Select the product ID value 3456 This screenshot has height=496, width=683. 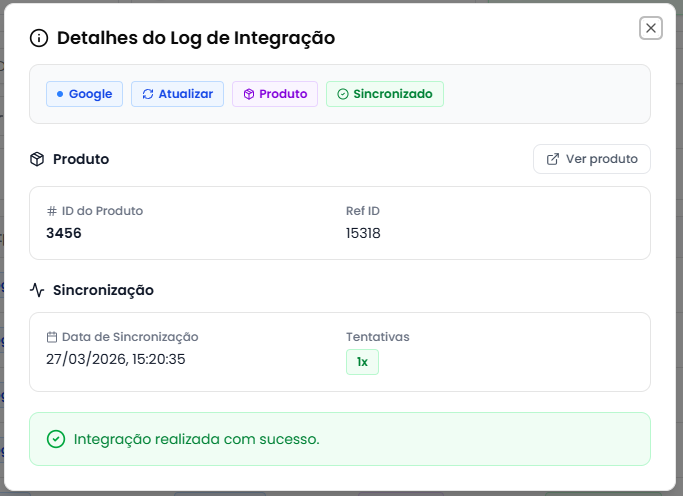(x=64, y=233)
